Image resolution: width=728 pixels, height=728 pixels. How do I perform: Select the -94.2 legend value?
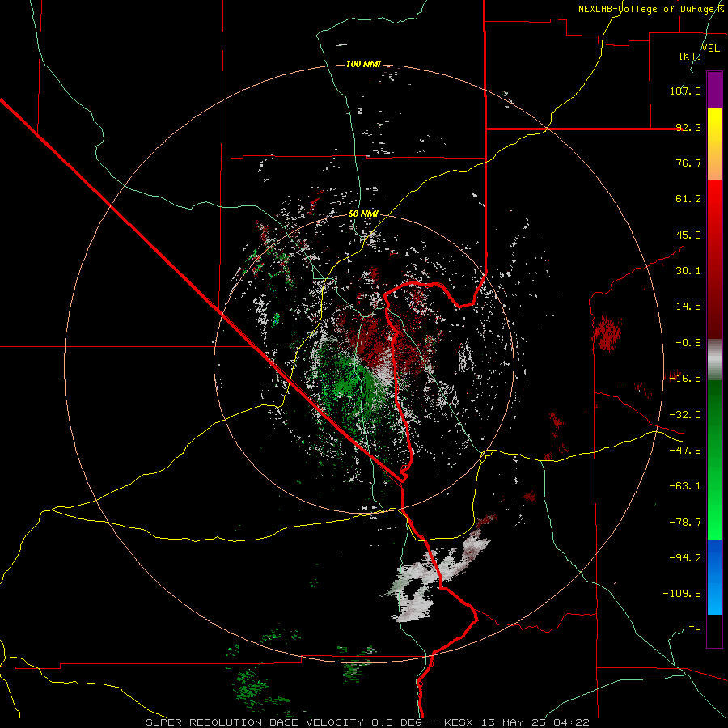pyautogui.click(x=685, y=557)
